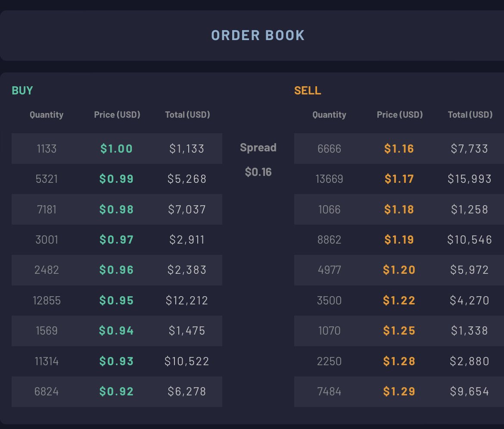Click sell total $1,258
504x429 pixels.
coord(469,210)
